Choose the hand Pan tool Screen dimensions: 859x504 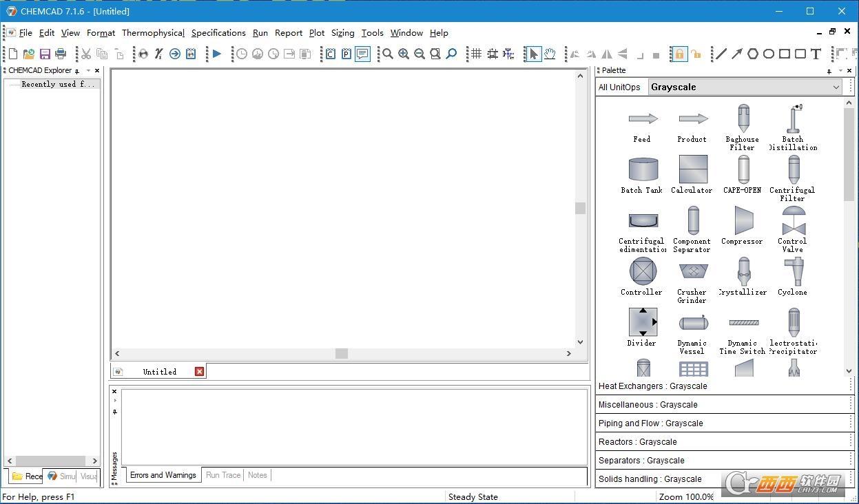coord(550,54)
